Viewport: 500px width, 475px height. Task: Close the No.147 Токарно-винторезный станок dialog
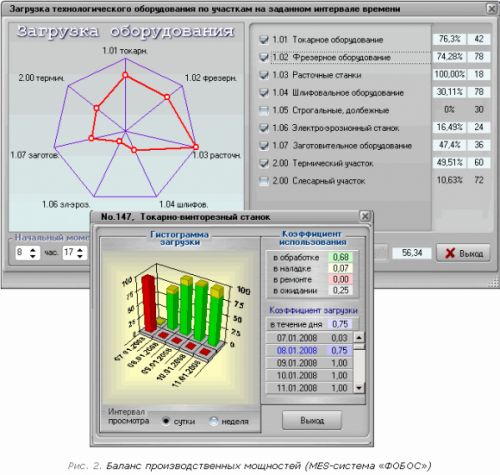tap(365, 216)
